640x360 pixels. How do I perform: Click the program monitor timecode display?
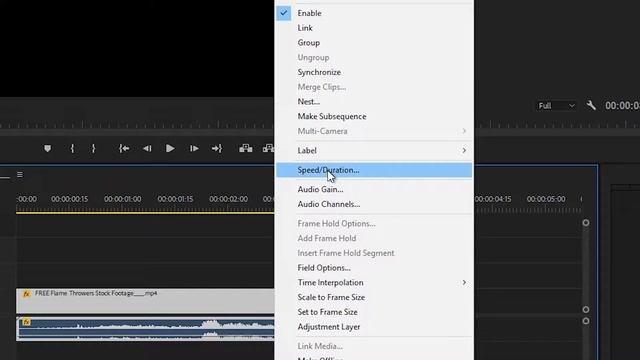pos(622,106)
